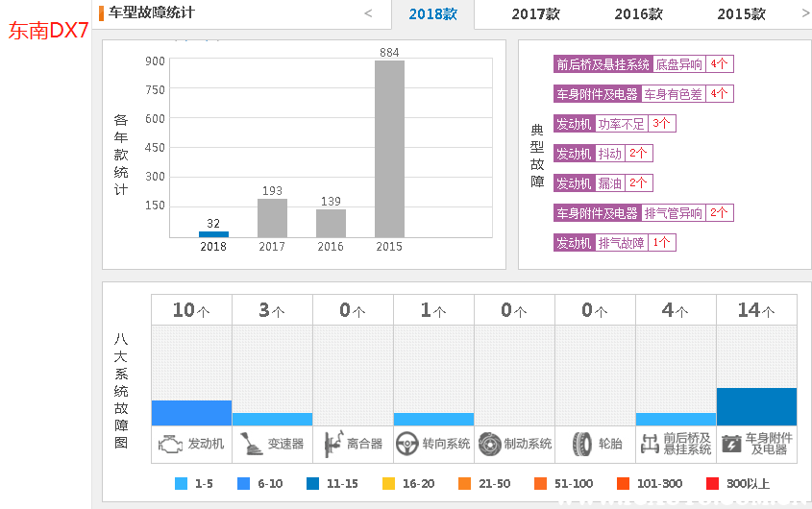Click the 51-100 legend swatch
The image size is (812, 509).
[541, 484]
